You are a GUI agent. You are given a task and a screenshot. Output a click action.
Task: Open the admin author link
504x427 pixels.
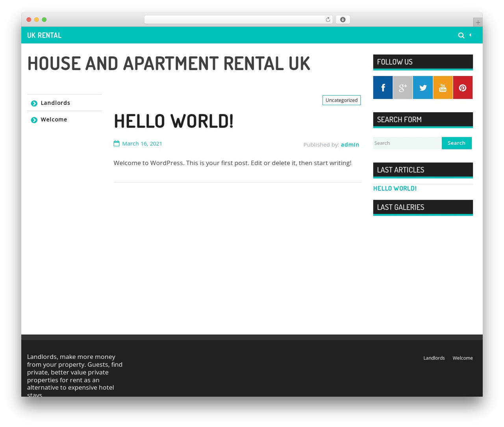350,145
